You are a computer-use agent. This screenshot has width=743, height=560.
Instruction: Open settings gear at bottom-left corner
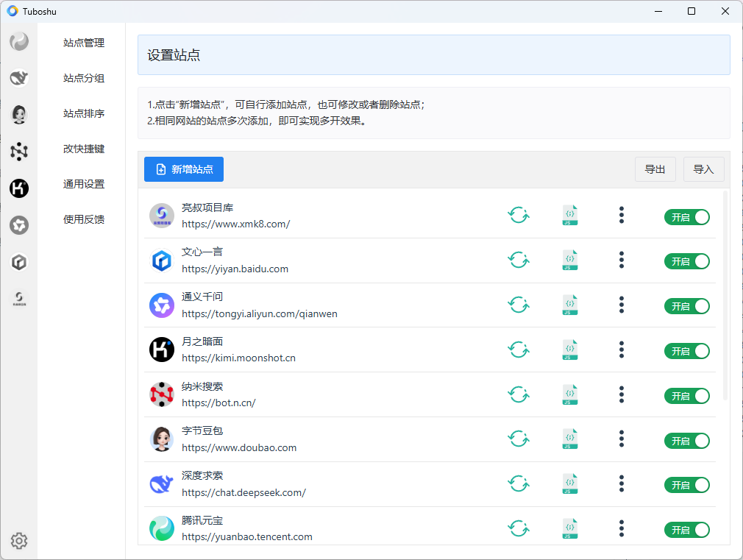(x=19, y=541)
